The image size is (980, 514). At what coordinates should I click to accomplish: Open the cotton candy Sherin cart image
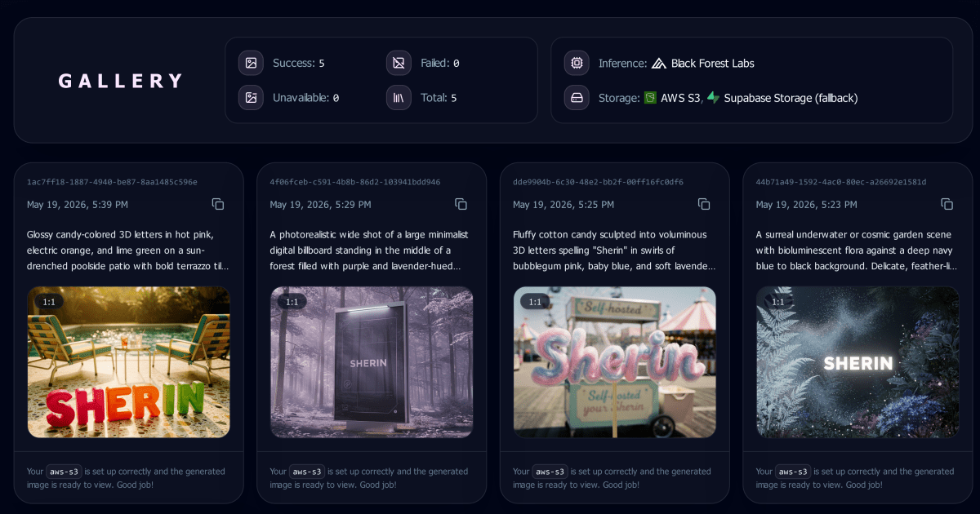614,362
